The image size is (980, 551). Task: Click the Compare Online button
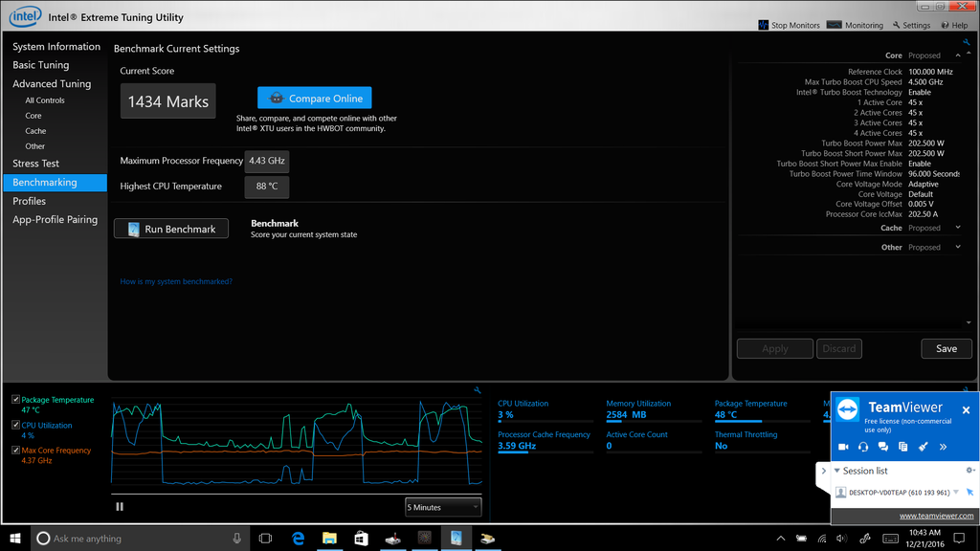coord(314,99)
